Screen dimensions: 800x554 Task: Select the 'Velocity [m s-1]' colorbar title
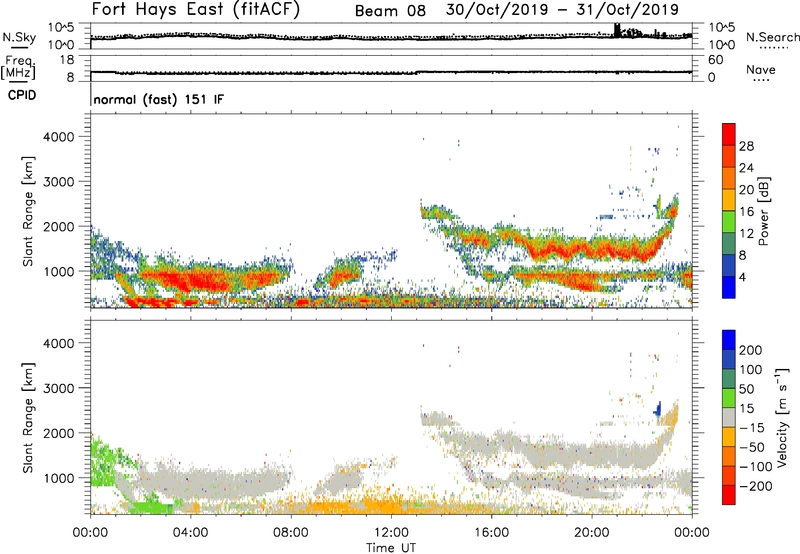783,417
